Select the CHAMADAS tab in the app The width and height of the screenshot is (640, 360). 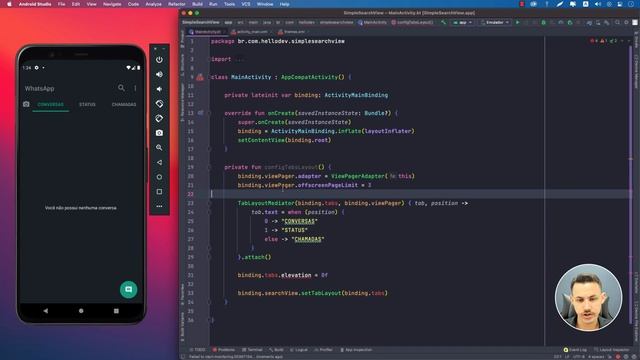tap(124, 104)
